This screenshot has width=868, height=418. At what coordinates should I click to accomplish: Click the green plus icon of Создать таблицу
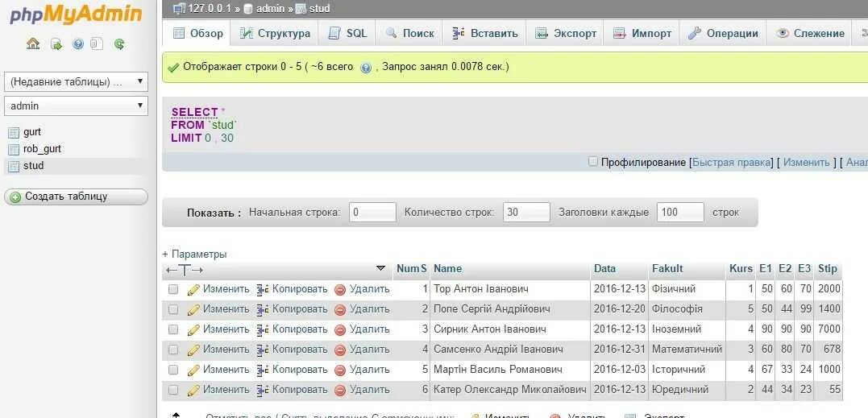(x=15, y=197)
